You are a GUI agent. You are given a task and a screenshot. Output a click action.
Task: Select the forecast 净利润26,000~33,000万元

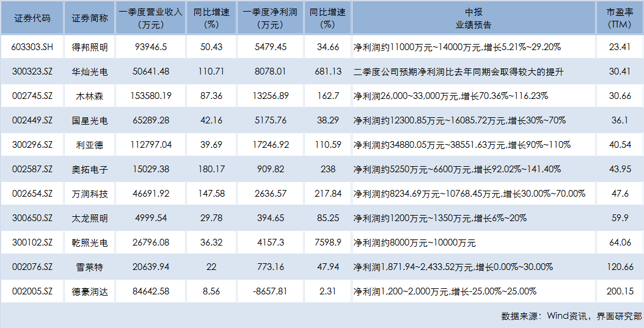click(450, 96)
